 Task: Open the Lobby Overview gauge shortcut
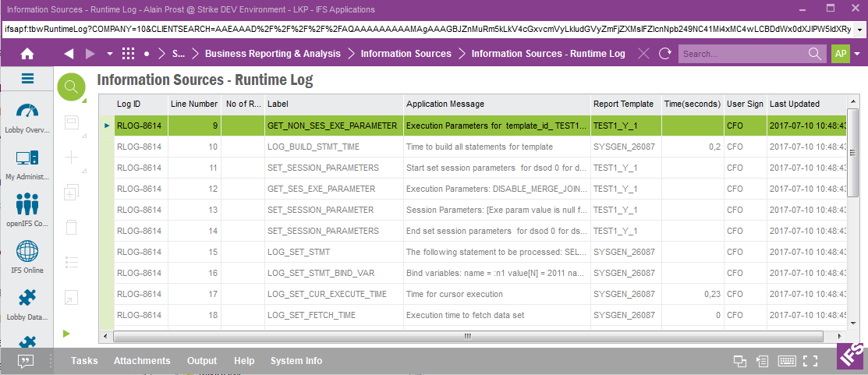pos(27,111)
